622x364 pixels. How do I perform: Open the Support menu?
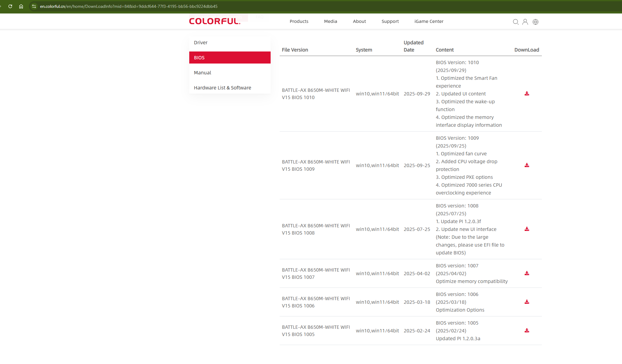390,21
